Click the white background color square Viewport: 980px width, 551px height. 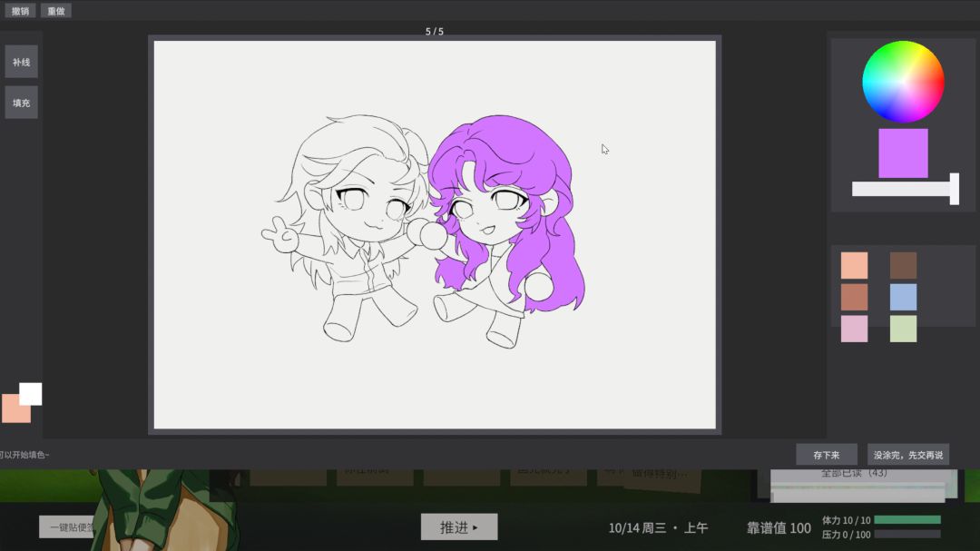(x=31, y=394)
